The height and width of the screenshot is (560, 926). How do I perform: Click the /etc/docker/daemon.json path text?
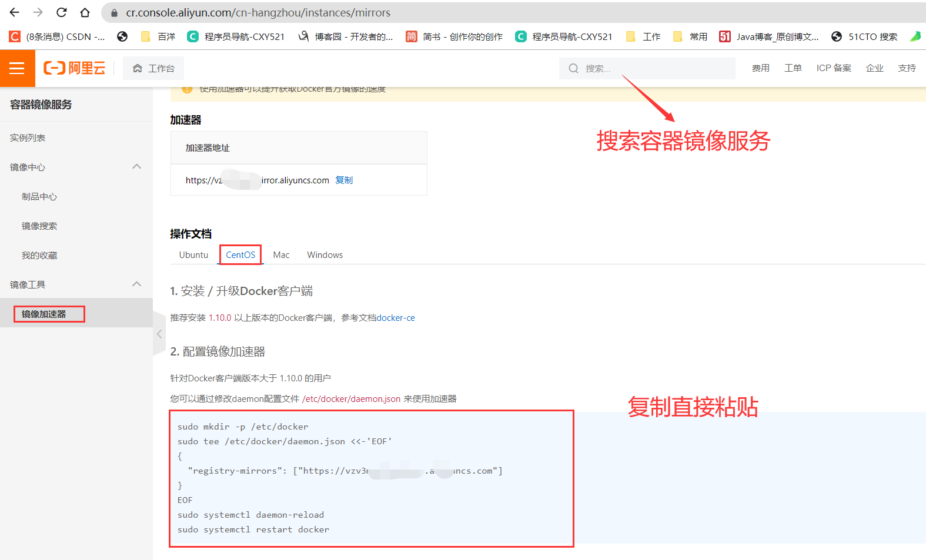pyautogui.click(x=352, y=398)
